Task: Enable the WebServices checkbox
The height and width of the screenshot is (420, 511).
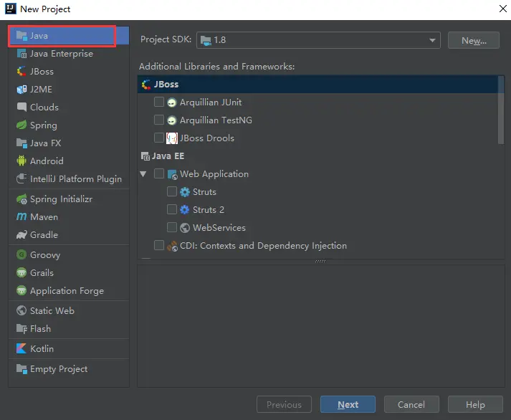Action: 172,227
